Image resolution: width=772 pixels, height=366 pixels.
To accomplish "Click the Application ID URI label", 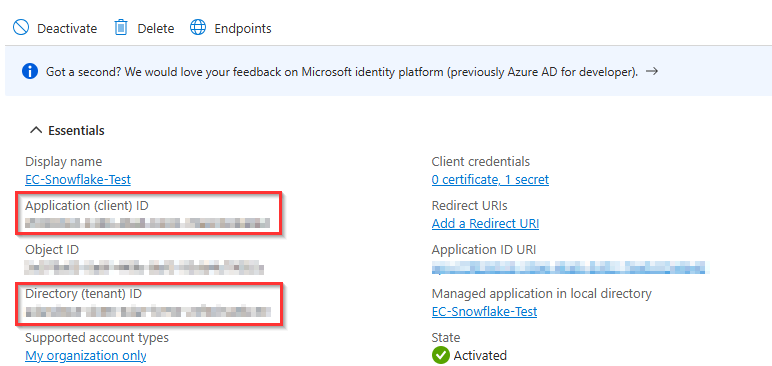I will [x=484, y=250].
